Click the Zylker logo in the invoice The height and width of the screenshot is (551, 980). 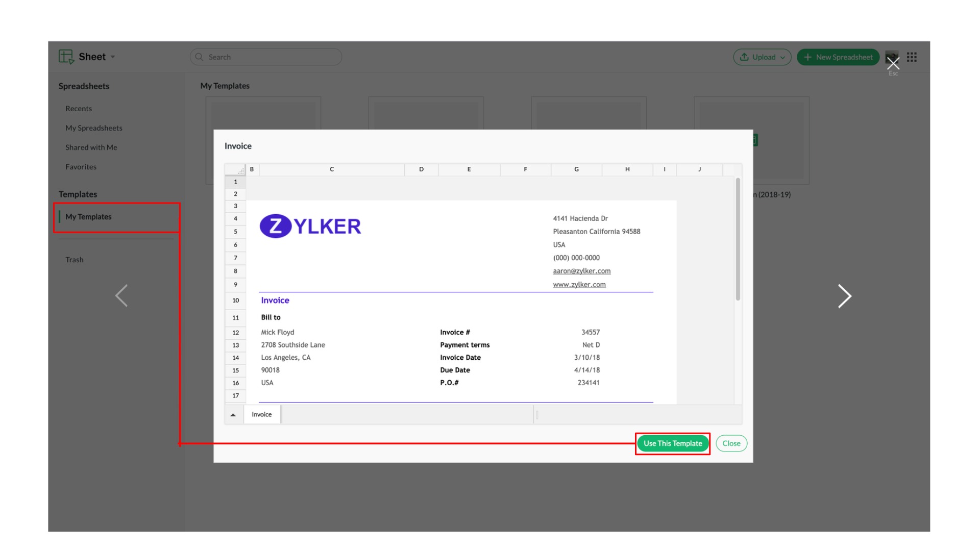(310, 226)
